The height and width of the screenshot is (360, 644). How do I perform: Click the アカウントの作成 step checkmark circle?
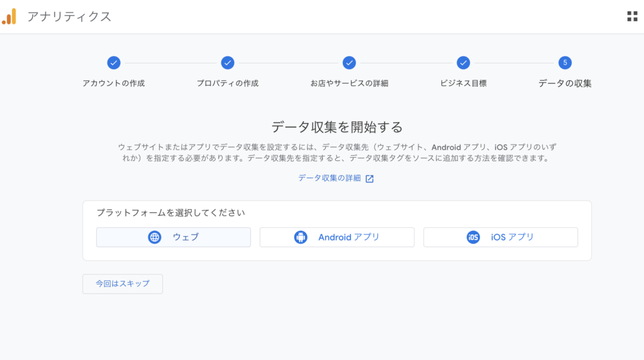pos(114,63)
